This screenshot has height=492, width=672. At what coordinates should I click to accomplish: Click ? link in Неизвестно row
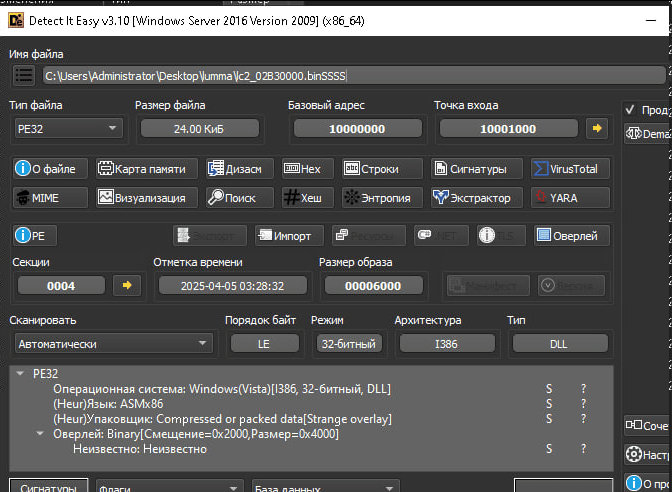tap(583, 449)
